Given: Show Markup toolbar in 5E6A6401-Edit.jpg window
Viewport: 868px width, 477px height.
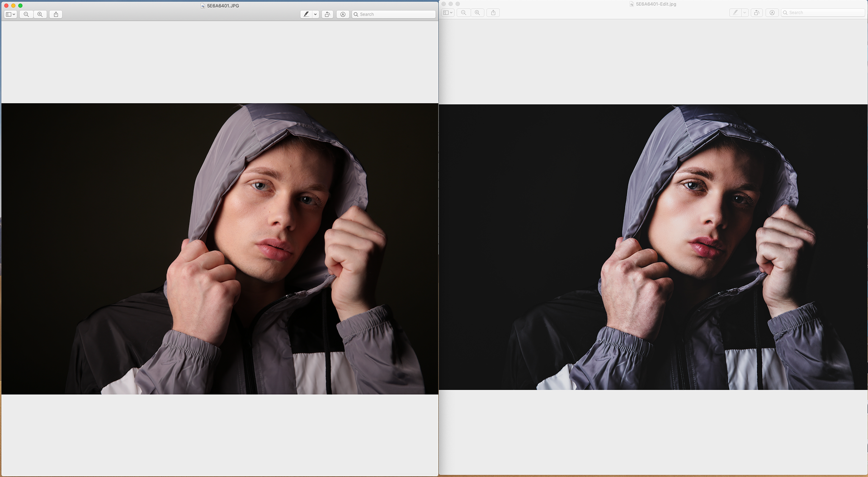Looking at the screenshot, I should (772, 13).
